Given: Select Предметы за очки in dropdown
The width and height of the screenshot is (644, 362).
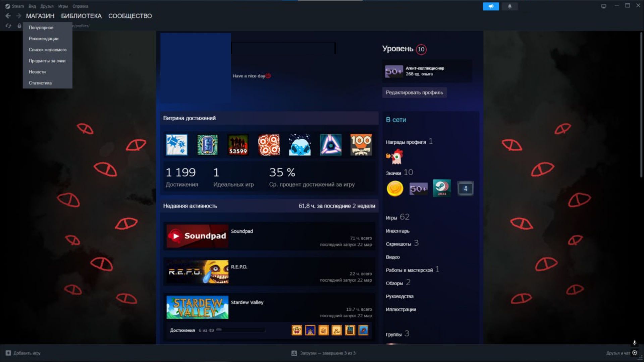Looking at the screenshot, I should (x=48, y=61).
